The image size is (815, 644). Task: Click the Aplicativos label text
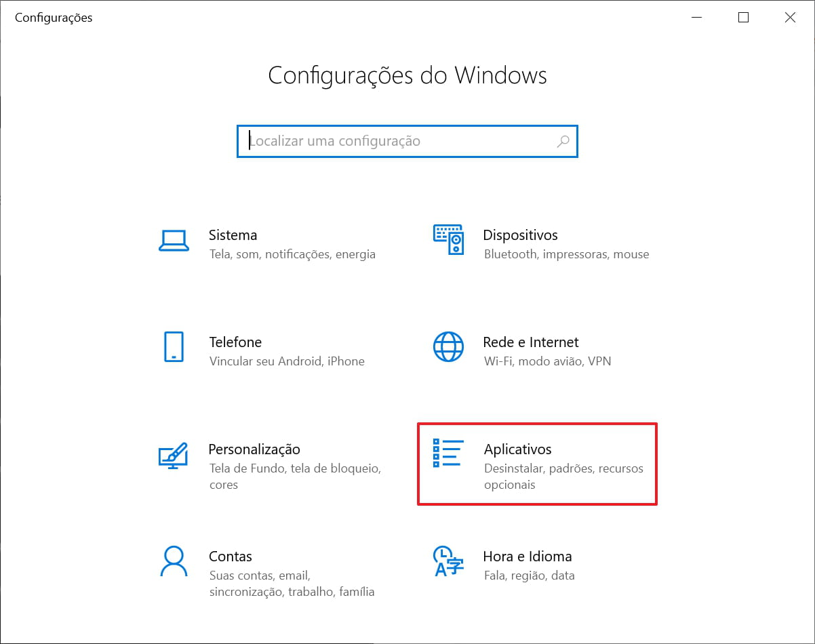518,449
